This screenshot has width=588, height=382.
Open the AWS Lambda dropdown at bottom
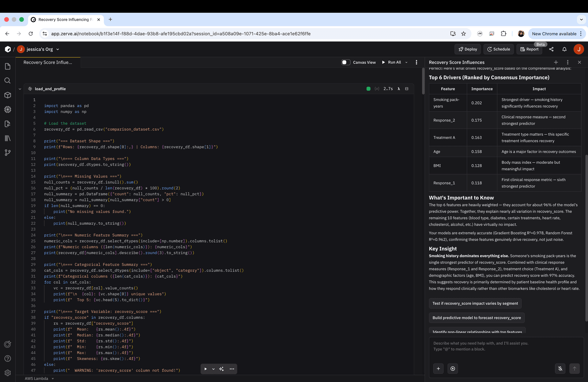click(x=39, y=378)
